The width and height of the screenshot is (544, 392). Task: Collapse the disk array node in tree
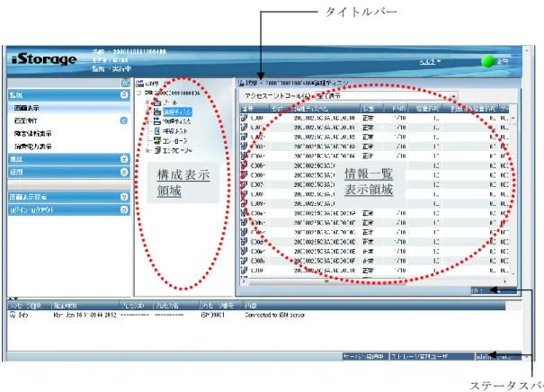138,93
